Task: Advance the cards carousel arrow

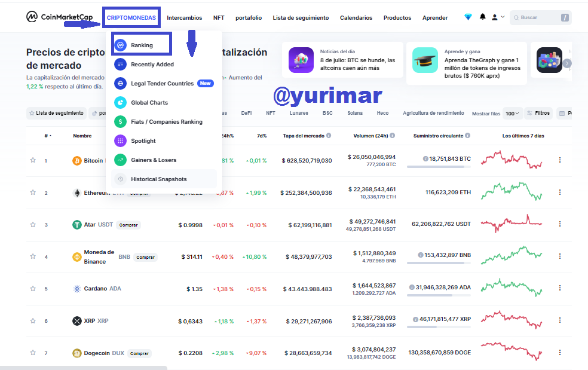Action: click(567, 63)
